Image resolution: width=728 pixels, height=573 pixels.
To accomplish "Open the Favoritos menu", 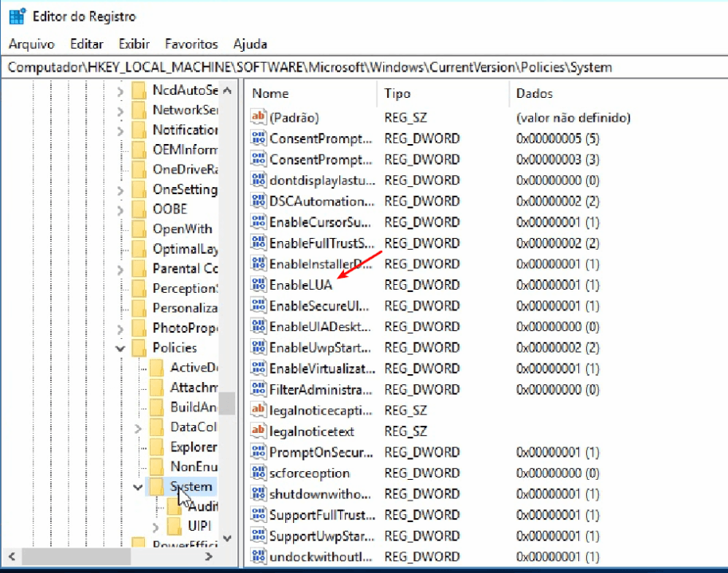I will click(191, 44).
